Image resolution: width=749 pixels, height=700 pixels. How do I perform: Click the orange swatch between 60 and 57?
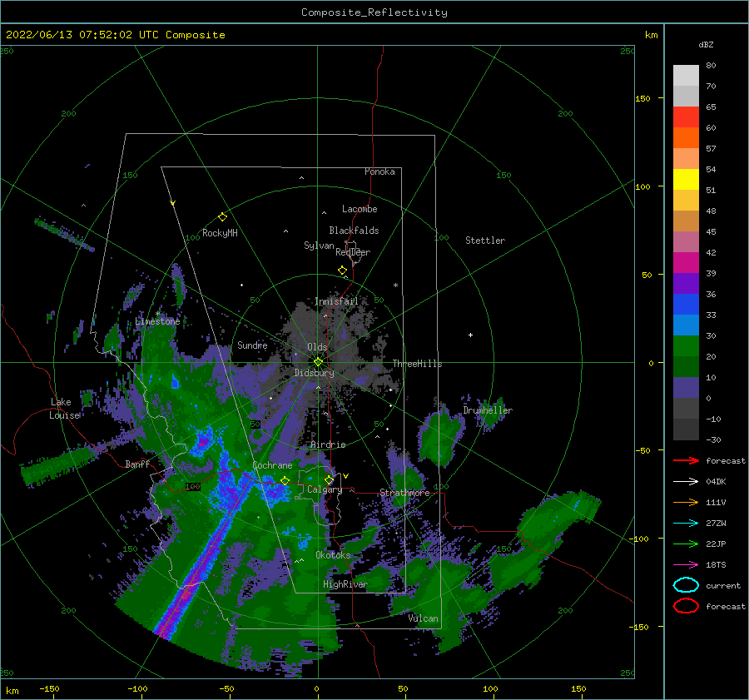coord(686,138)
